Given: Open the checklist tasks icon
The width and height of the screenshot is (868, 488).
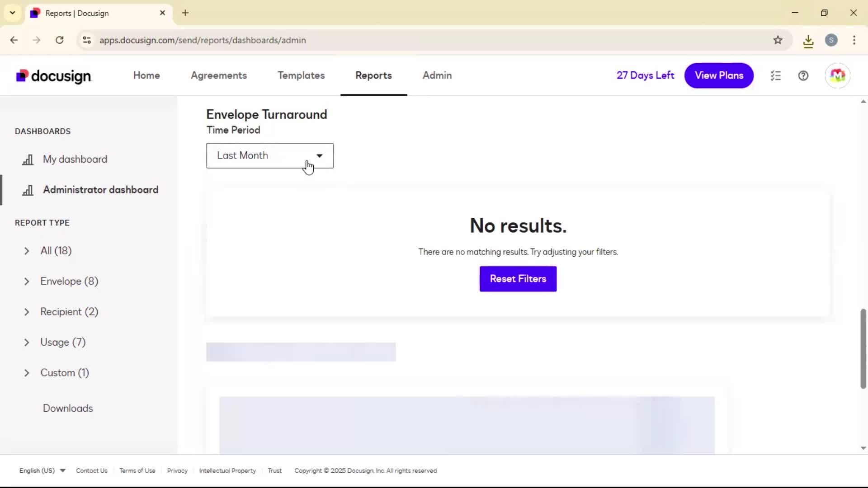Looking at the screenshot, I should pyautogui.click(x=776, y=76).
